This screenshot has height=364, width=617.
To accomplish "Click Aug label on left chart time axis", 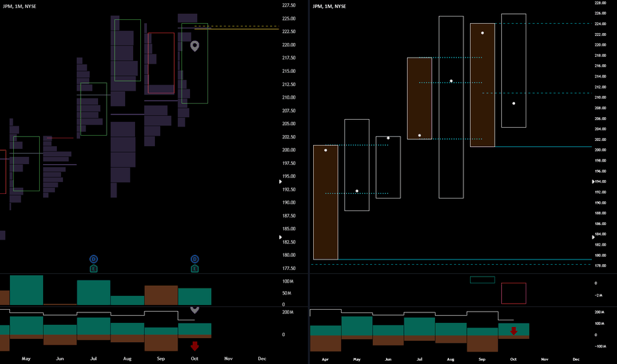I will [127, 359].
